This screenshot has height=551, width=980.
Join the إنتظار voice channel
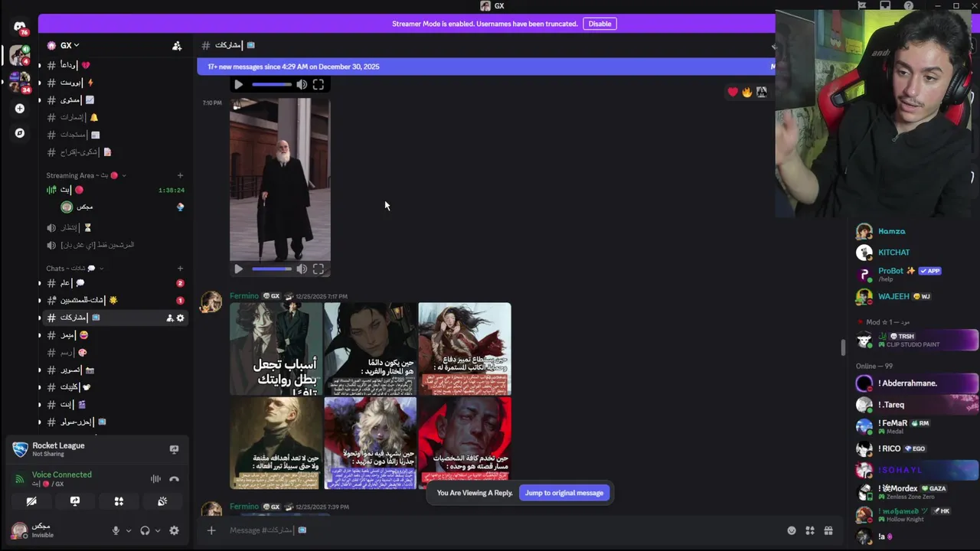pos(114,228)
